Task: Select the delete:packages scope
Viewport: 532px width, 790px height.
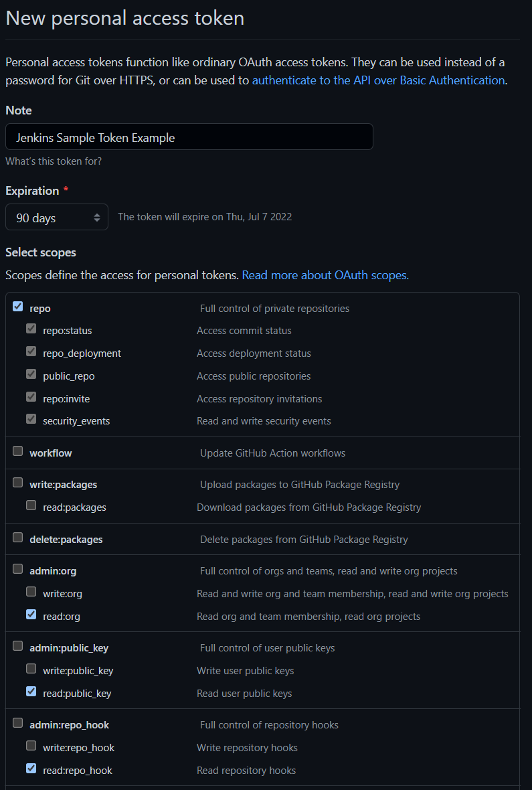Action: (17, 537)
